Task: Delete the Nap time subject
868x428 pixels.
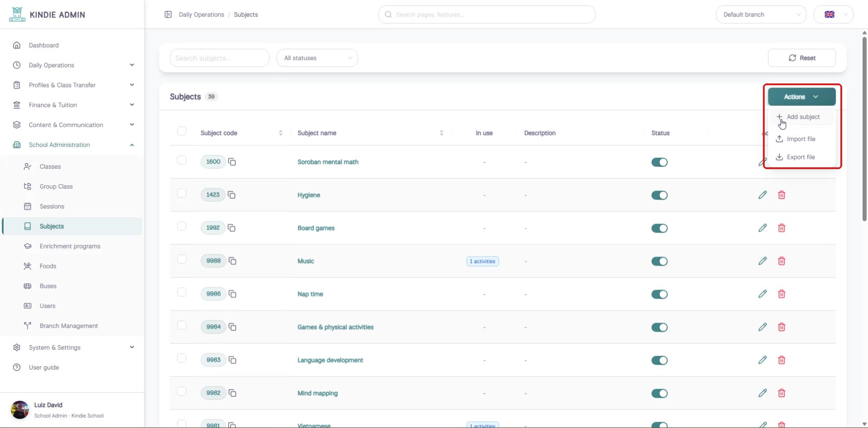Action: (x=781, y=294)
